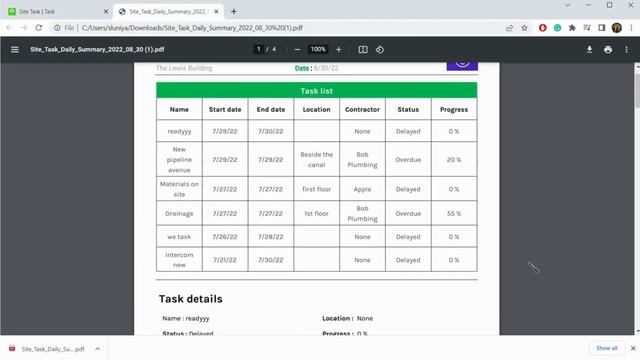Image resolution: width=640 pixels, height=360 pixels.
Task: Zoom out with the minus button
Action: click(297, 49)
